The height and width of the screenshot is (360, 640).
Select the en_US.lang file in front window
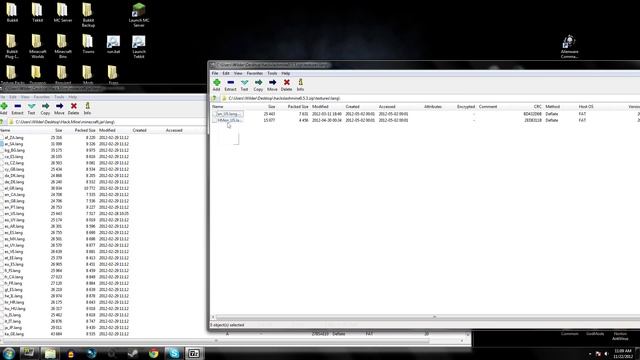[x=228, y=114]
